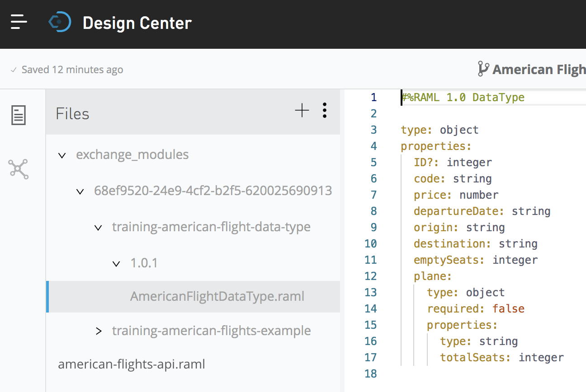Click the type: string line 16
The width and height of the screenshot is (586, 392).
[479, 341]
